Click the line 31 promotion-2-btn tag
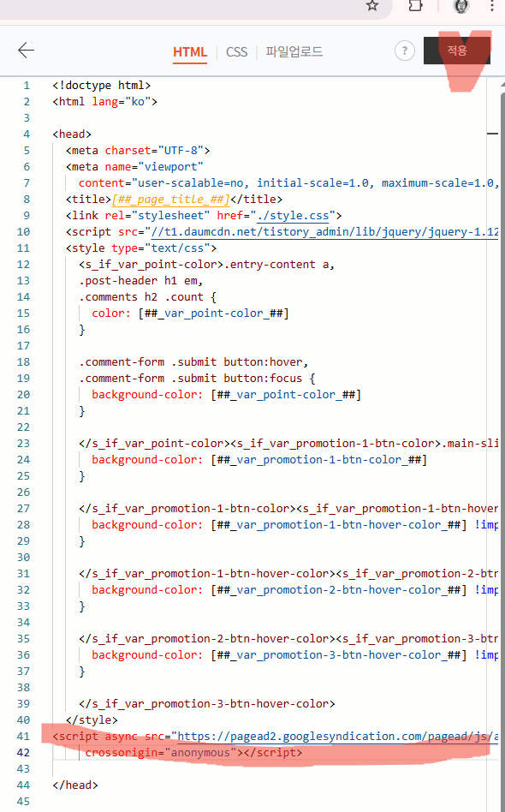 (288, 574)
